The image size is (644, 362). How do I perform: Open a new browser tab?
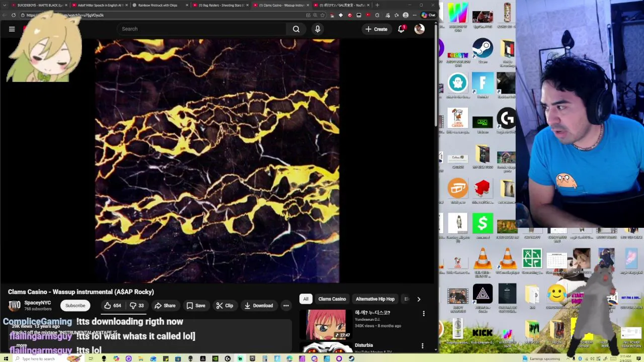(x=377, y=5)
